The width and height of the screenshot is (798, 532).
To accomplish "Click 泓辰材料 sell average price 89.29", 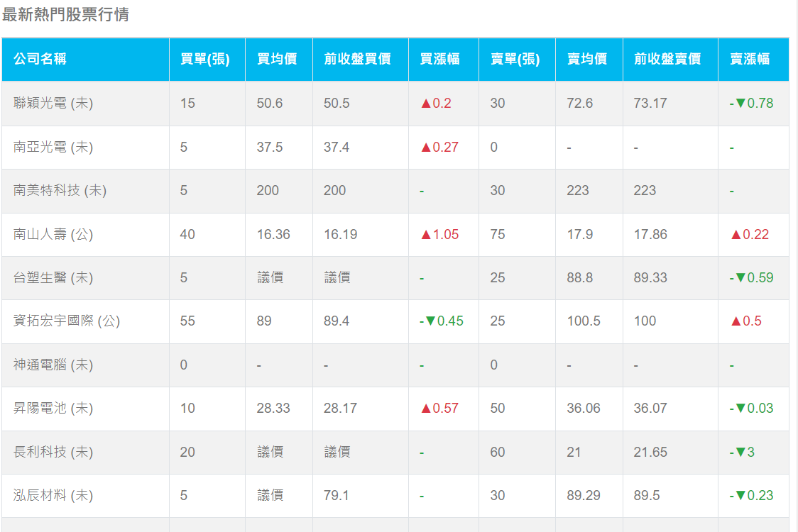I will point(584,495).
